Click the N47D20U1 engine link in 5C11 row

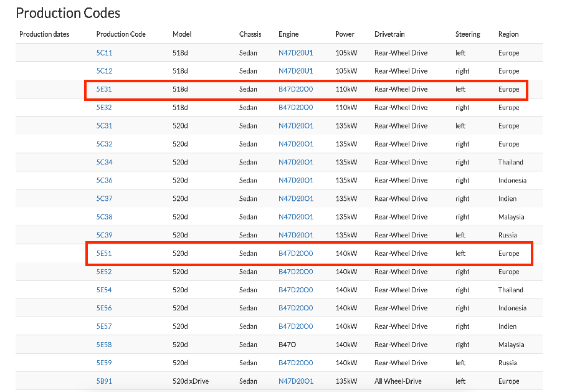[295, 53]
